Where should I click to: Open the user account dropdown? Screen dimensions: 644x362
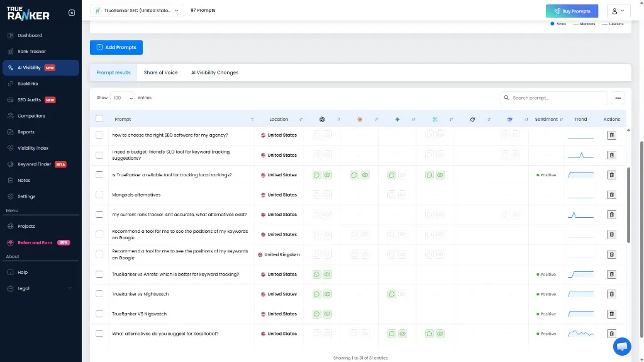[618, 11]
